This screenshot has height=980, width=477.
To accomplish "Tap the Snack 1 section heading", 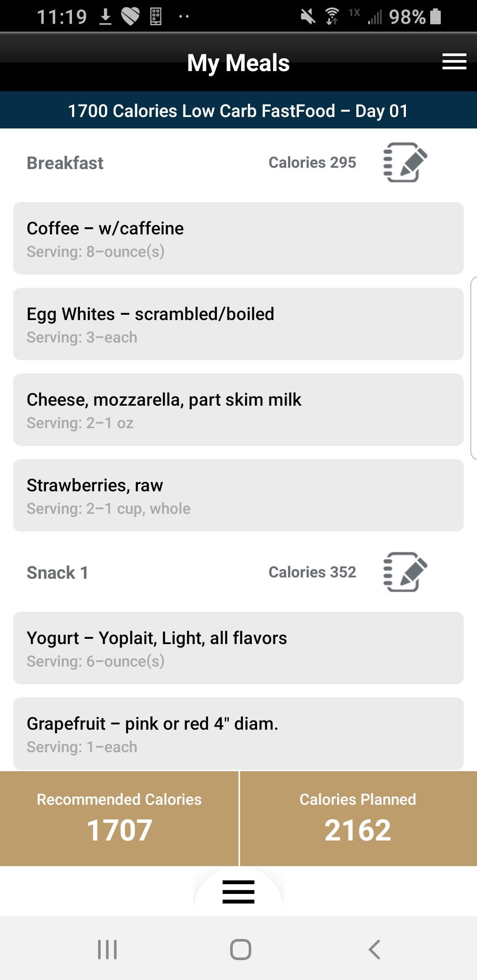I will tap(57, 573).
